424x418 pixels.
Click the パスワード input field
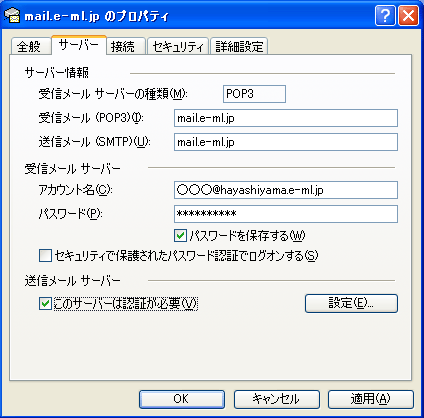point(286,214)
